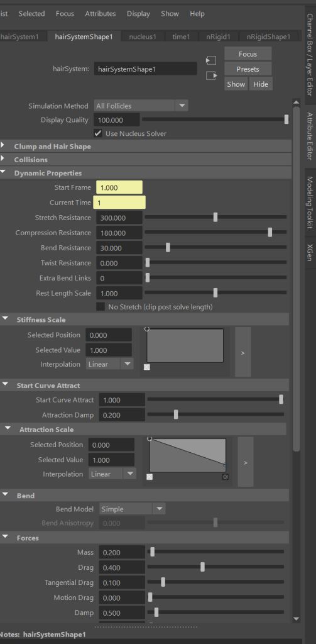316x644 pixels.
Task: Delete right Attraction Scale ramp point
Action: tap(226, 477)
